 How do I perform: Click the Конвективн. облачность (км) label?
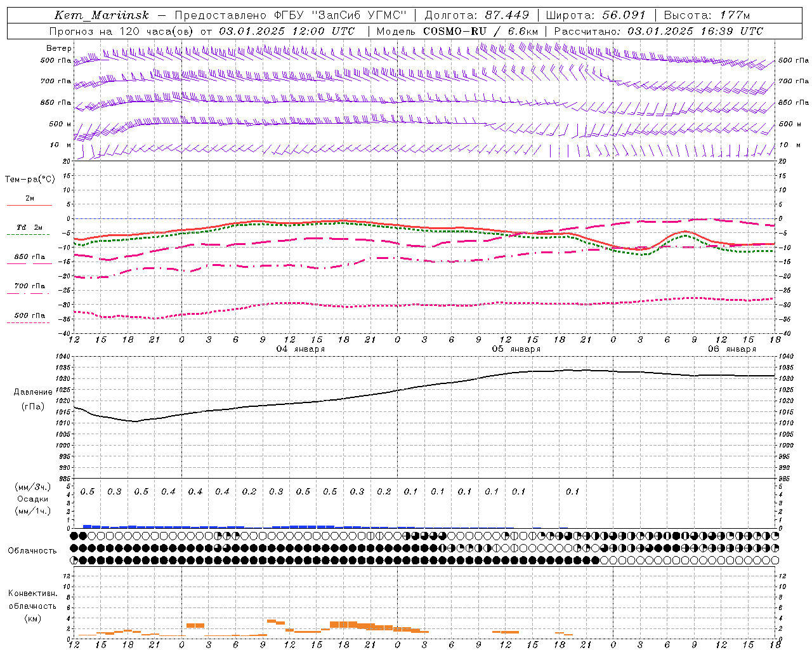(x=32, y=606)
